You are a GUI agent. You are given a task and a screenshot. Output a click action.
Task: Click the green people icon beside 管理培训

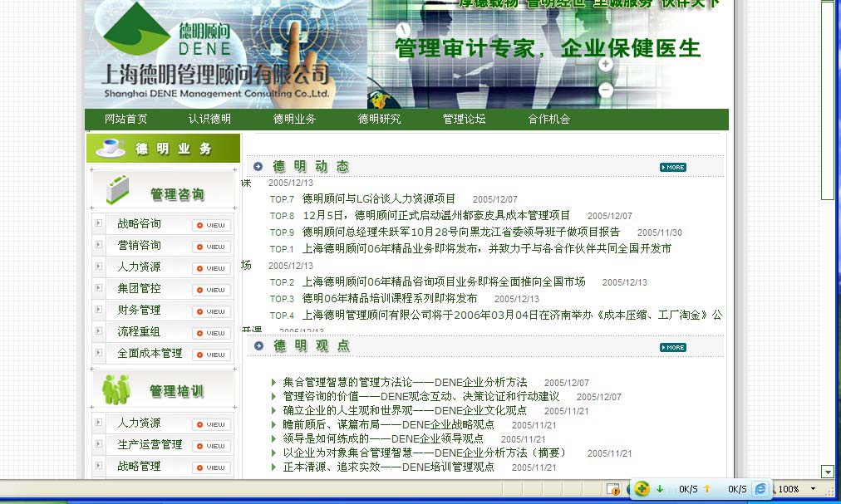116,389
